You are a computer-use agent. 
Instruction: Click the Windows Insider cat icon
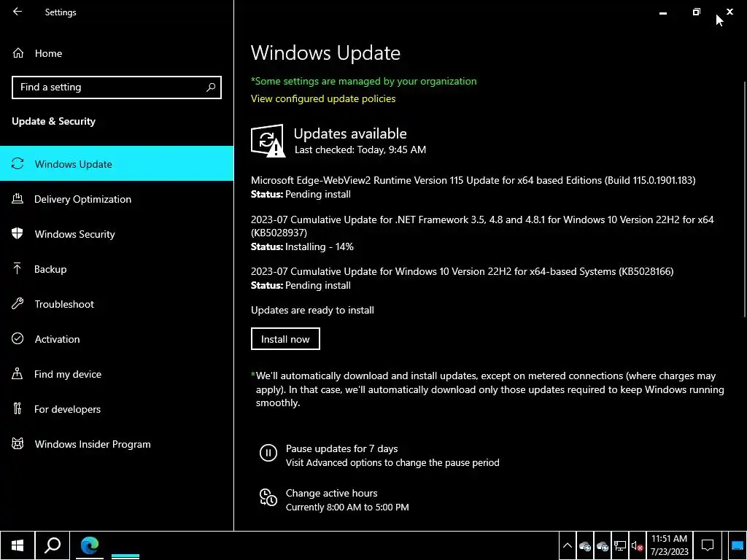[18, 444]
